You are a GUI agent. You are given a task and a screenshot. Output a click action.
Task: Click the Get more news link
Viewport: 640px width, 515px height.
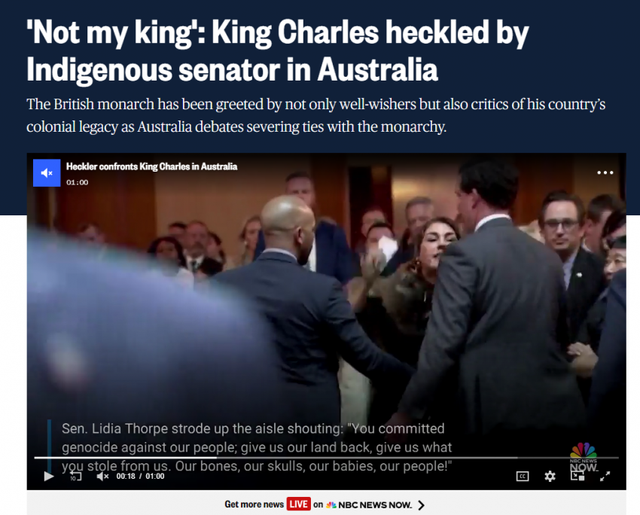(x=254, y=504)
